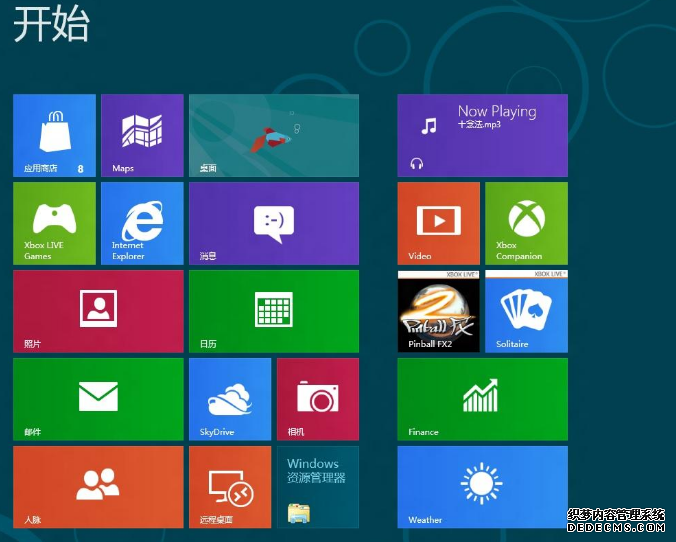Open the Video tile

click(x=438, y=223)
